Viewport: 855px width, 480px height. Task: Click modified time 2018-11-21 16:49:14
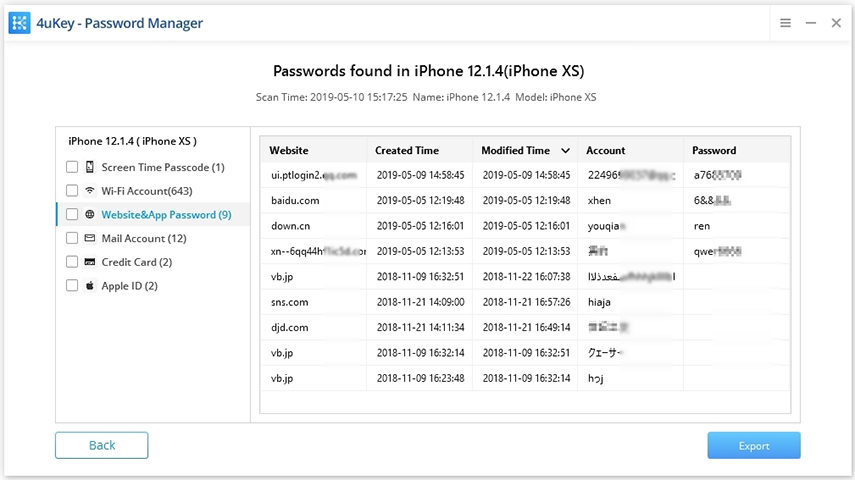[526, 328]
